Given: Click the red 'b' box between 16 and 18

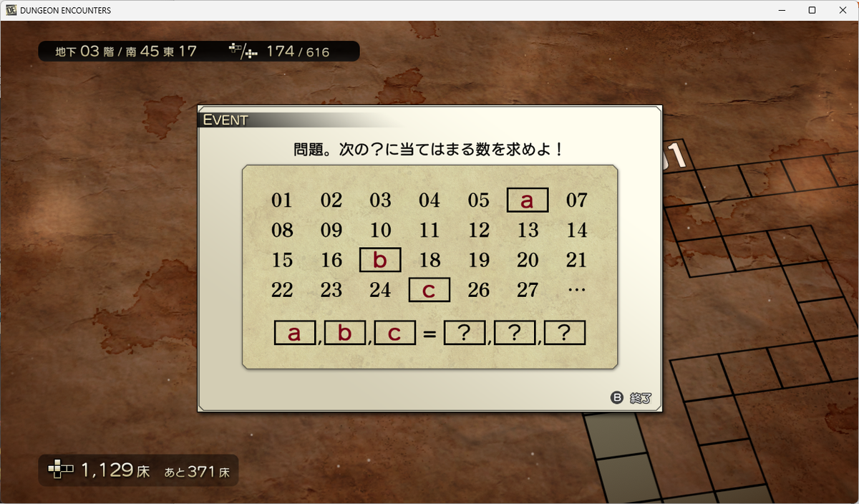Looking at the screenshot, I should pyautogui.click(x=380, y=259).
